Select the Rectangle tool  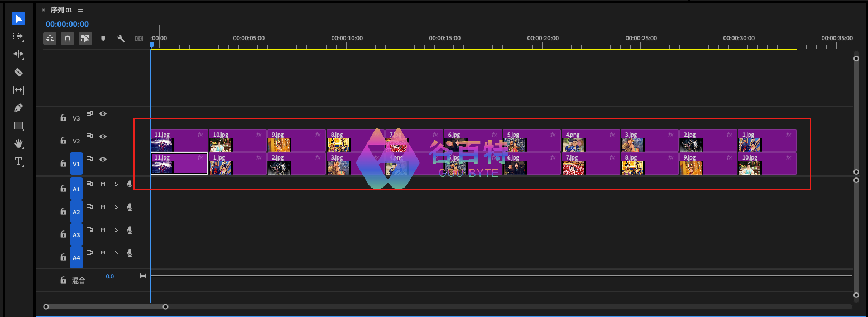click(18, 126)
